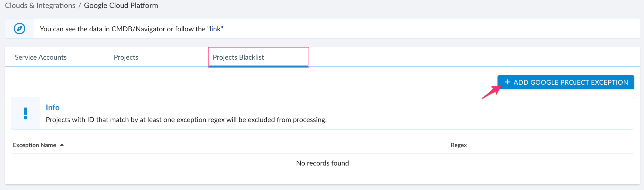Viewport: 644px width, 190px height.
Task: Follow the "link" hyperlink in the banner
Action: (x=215, y=29)
